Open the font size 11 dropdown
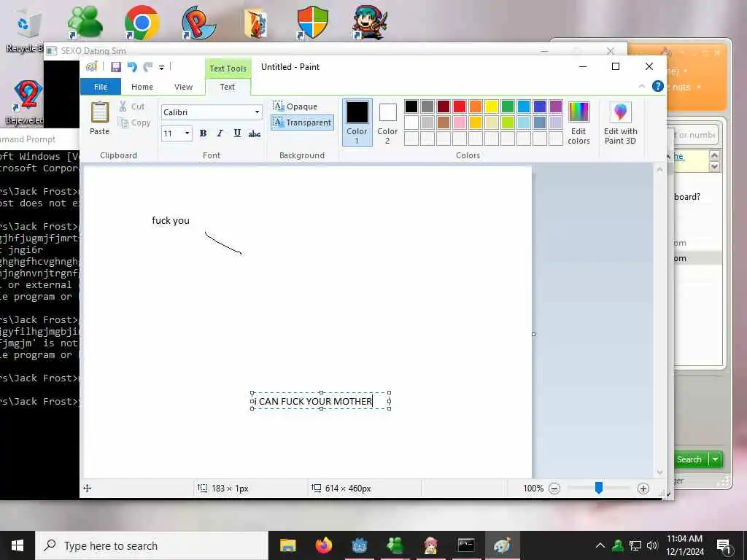The height and width of the screenshot is (560, 747). 187,133
